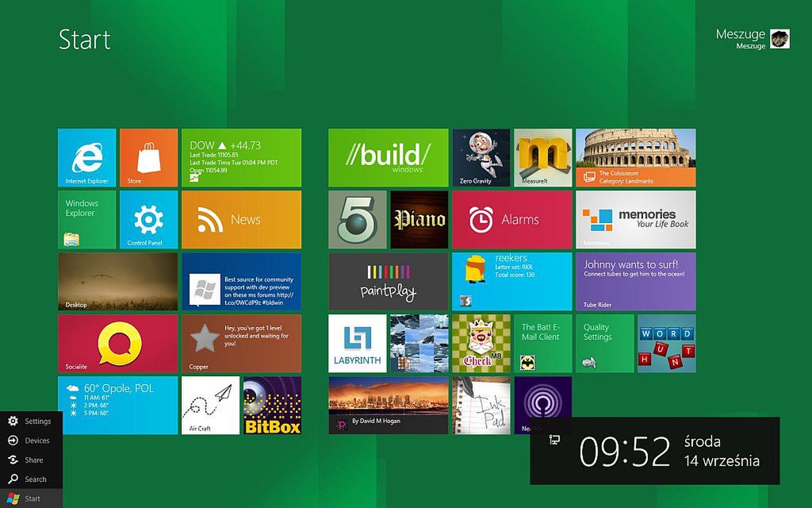Viewport: 812px width, 508px height.
Task: Open The Colosseum landmarks tile
Action: click(636, 158)
